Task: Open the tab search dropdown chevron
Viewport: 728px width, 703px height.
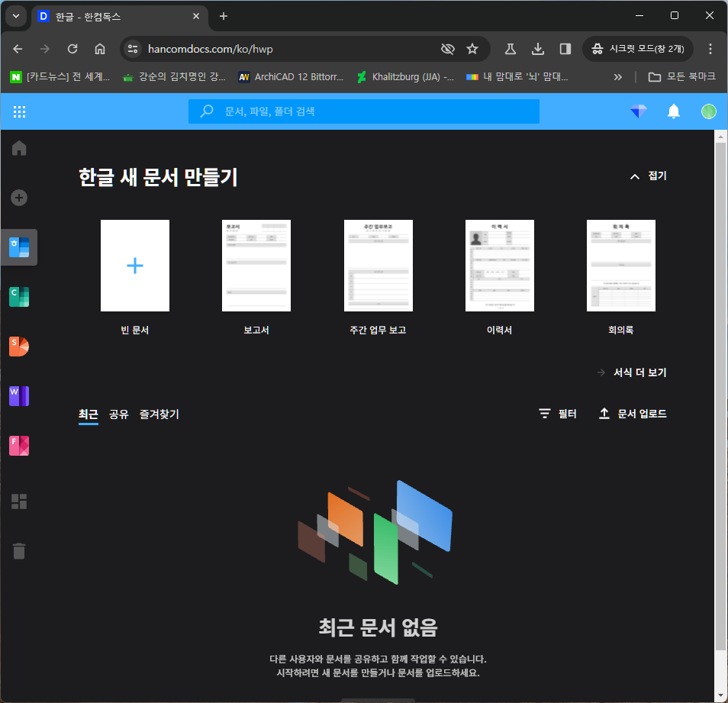Action: pos(16,16)
